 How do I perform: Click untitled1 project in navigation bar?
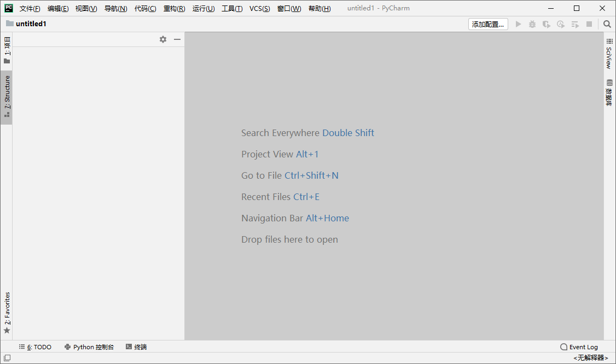click(x=31, y=24)
